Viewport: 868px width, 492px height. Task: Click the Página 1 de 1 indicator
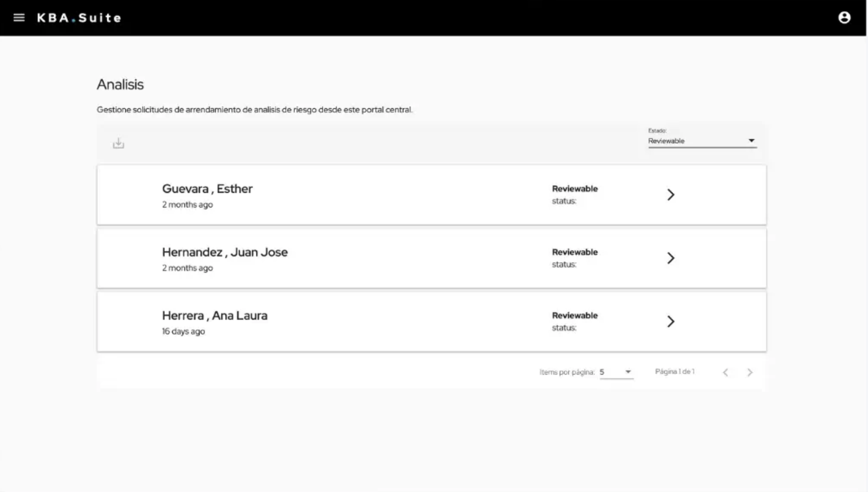pyautogui.click(x=674, y=372)
